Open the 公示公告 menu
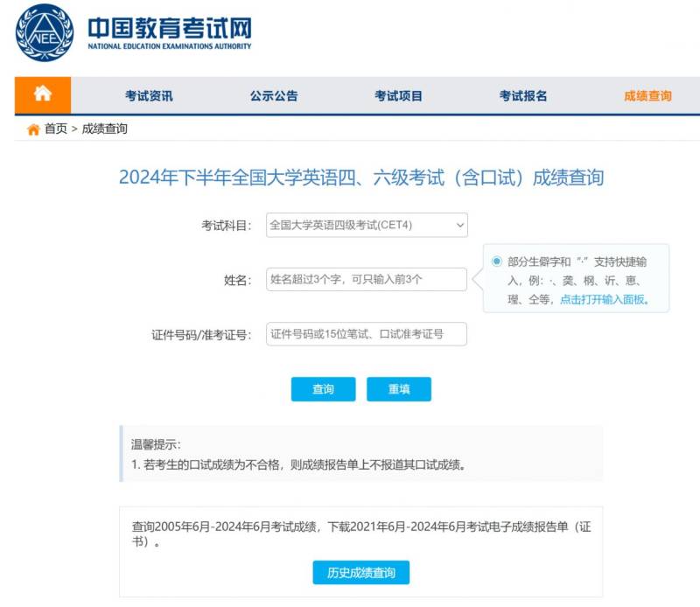Screen dimensions: 700x607 point(274,96)
